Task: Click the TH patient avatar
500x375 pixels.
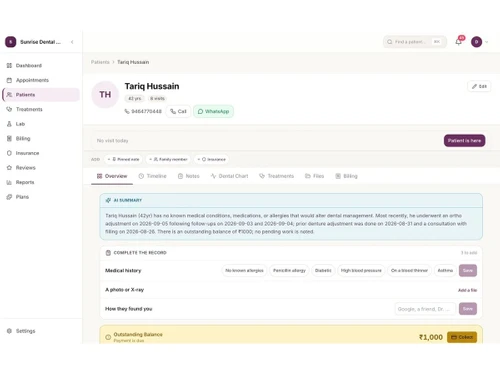Action: pos(105,95)
